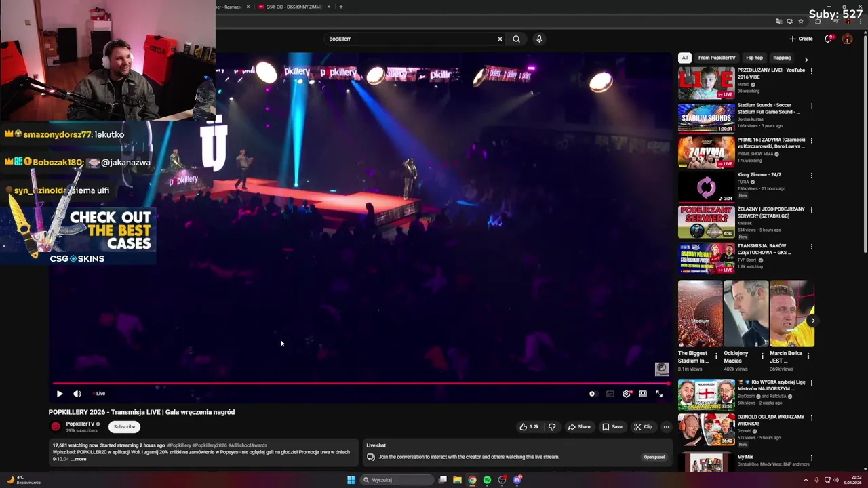Image resolution: width=868 pixels, height=488 pixels.
Task: Like the video with thumbs up
Action: pos(529,427)
